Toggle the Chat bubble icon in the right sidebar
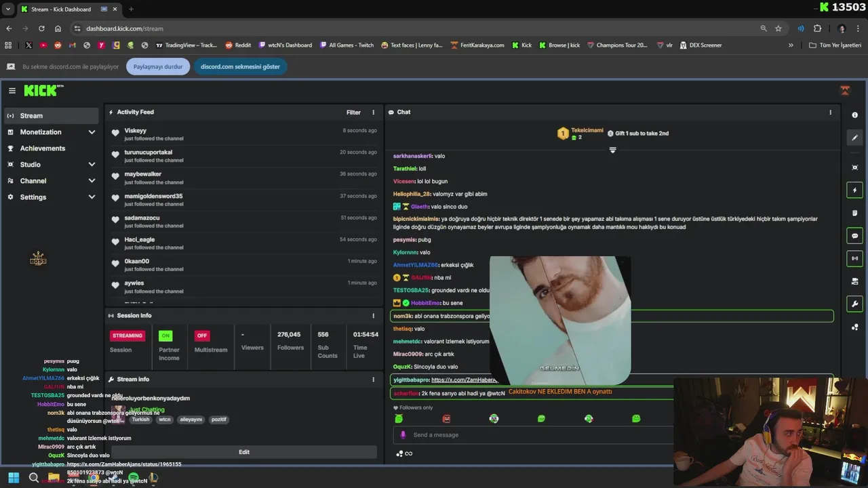Screen dimensions: 868x488 coord(854,236)
